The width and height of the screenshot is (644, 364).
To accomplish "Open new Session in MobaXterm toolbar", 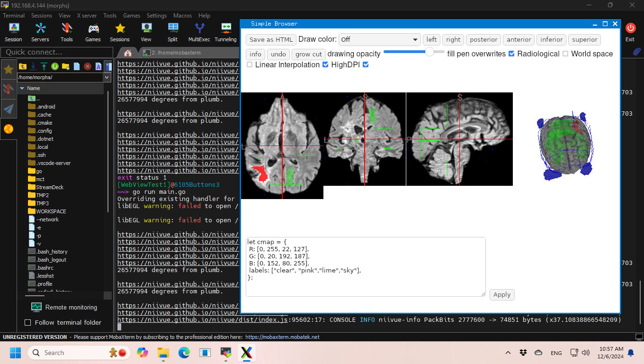I will [x=13, y=32].
